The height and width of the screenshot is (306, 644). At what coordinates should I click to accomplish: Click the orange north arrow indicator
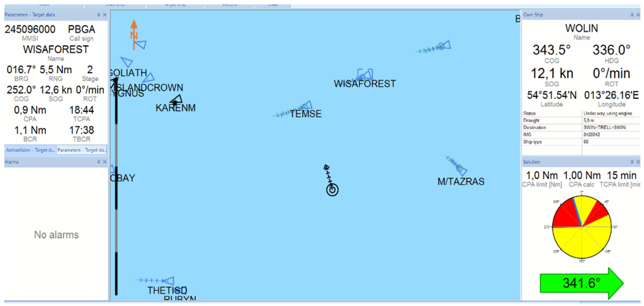[134, 35]
